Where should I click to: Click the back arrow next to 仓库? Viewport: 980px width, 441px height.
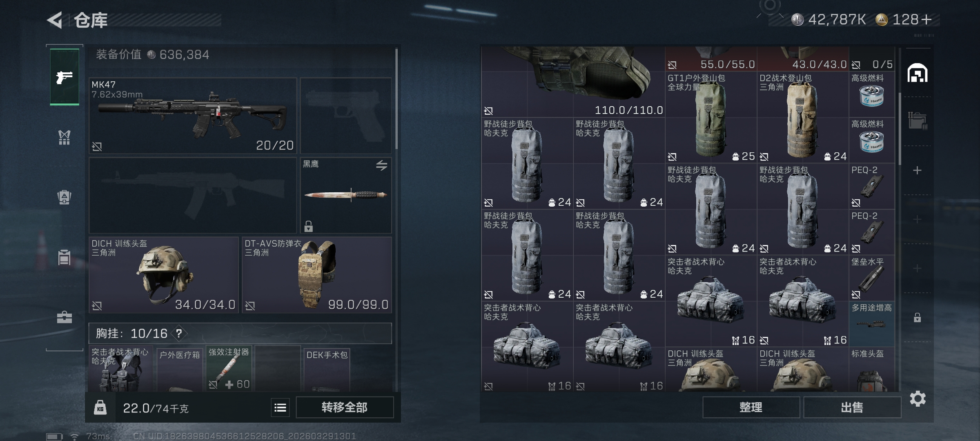point(55,20)
